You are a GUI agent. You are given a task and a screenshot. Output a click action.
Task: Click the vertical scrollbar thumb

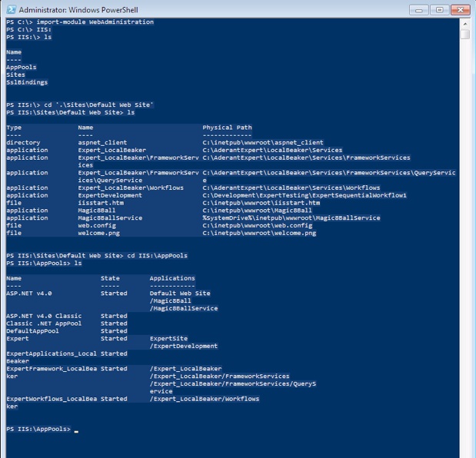point(465,35)
